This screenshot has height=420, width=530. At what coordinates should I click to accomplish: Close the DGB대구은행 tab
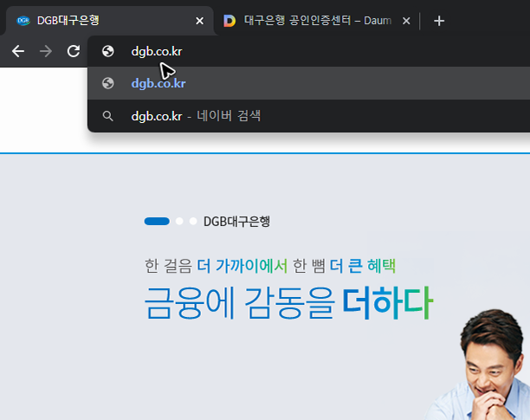(200, 21)
